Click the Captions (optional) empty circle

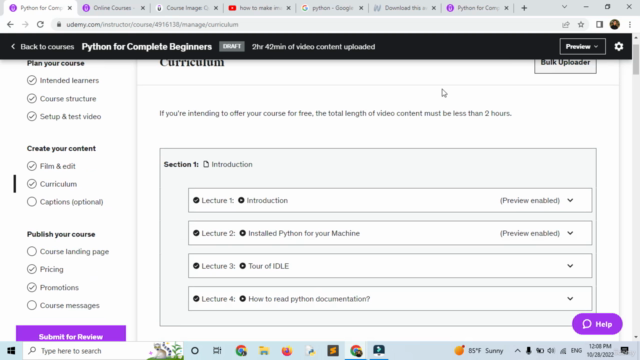point(32,202)
